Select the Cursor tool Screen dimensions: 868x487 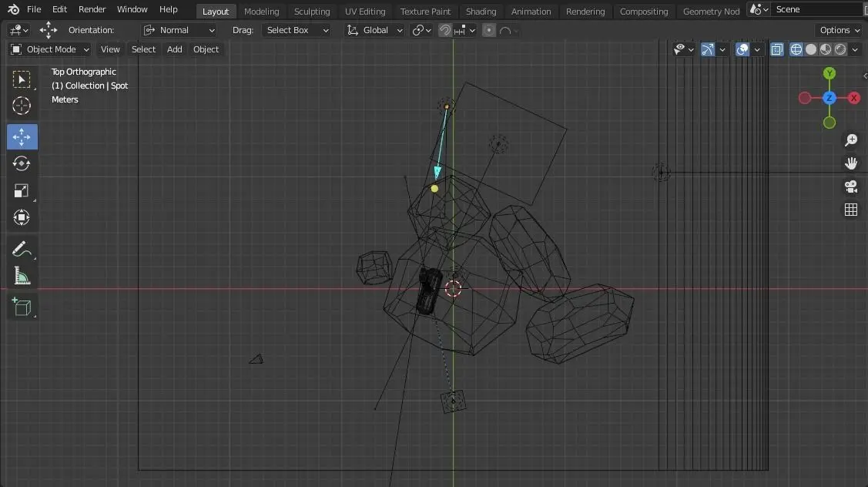click(22, 106)
